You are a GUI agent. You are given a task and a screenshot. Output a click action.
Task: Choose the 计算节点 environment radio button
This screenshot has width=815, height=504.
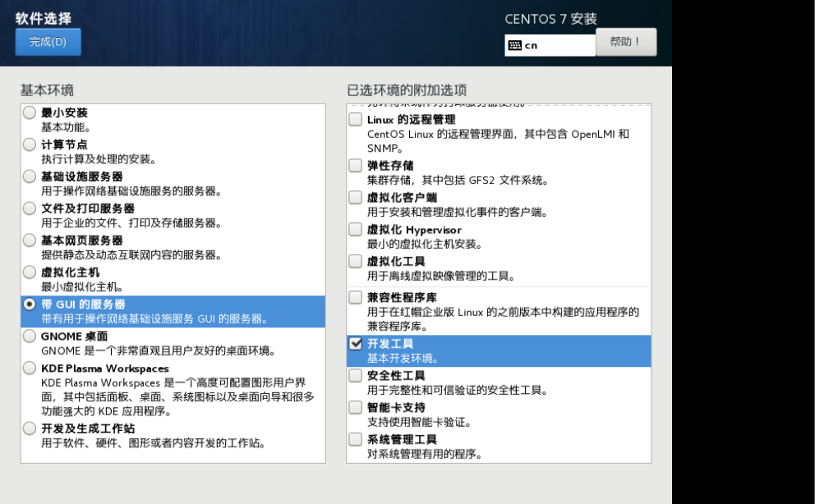pos(30,144)
